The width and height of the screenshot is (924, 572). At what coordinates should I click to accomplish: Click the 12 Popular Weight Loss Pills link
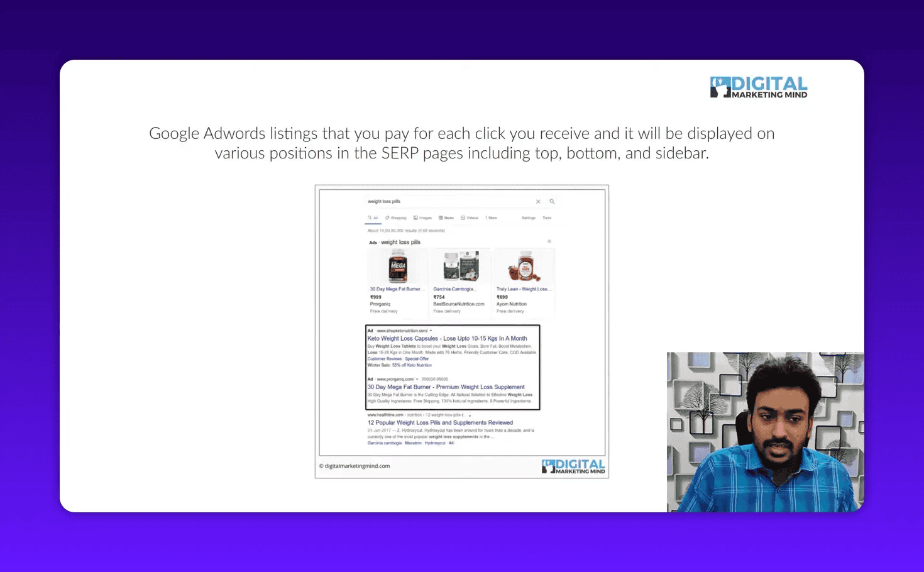[439, 422]
